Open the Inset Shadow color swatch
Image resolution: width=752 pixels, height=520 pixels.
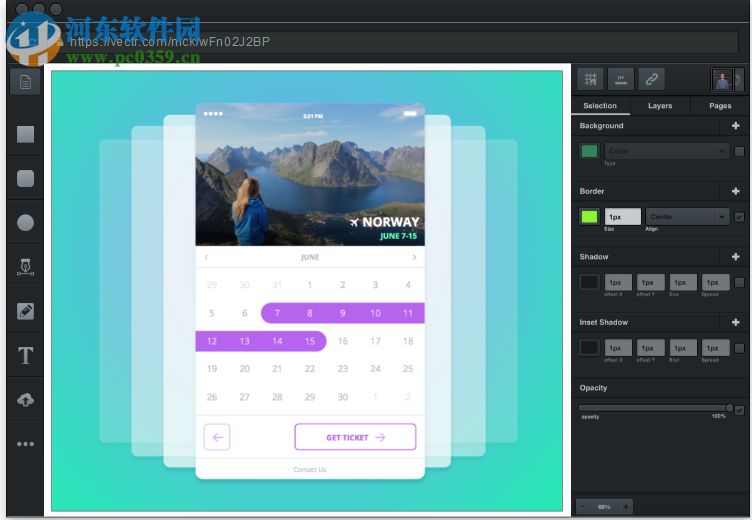(589, 348)
